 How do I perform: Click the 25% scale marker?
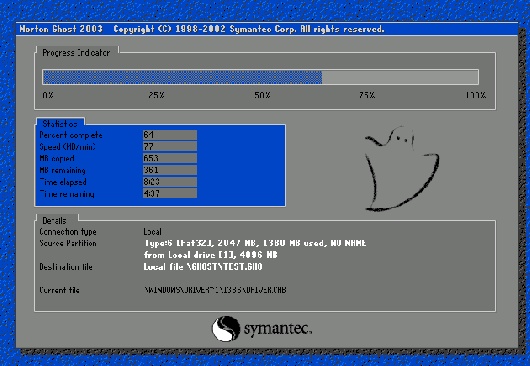156,95
